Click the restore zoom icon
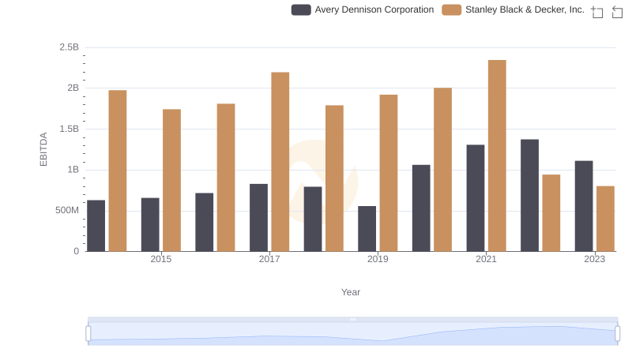Viewport: 632px width, 364px height. (617, 12)
